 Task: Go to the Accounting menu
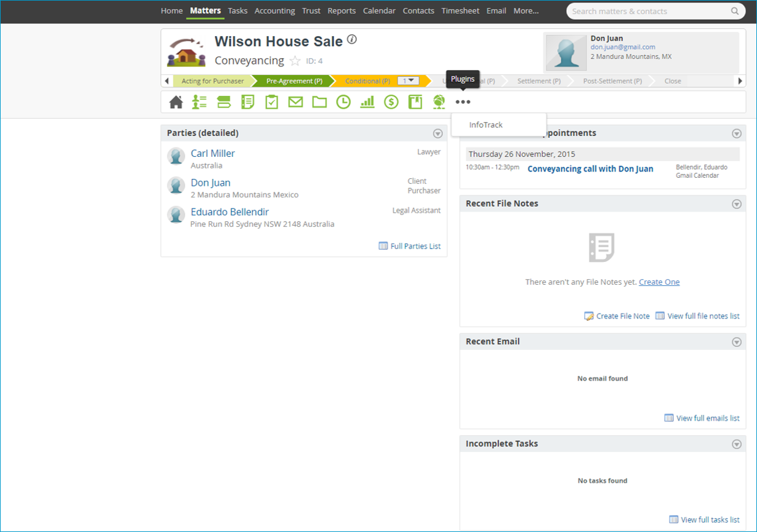tap(274, 10)
